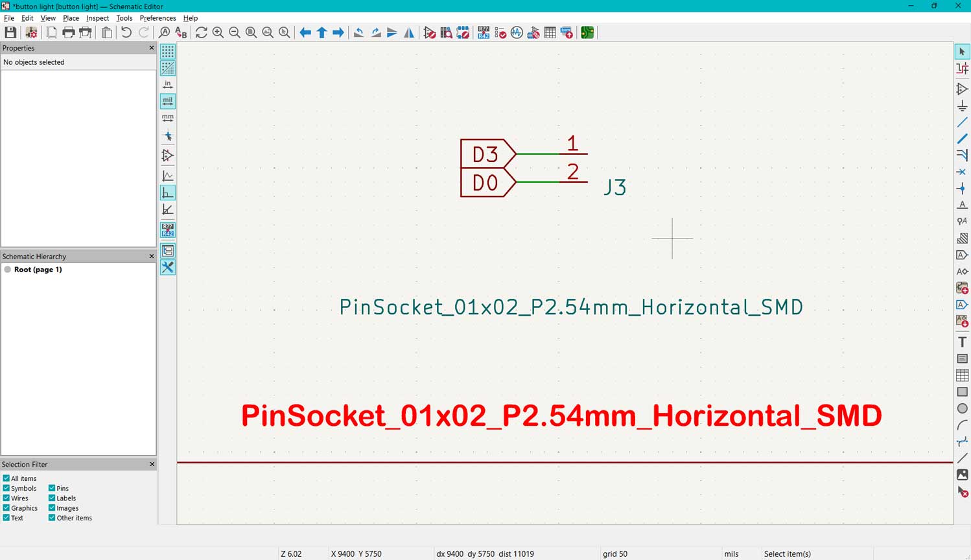Select the Add Junction tool
The width and height of the screenshot is (971, 560).
tap(963, 189)
